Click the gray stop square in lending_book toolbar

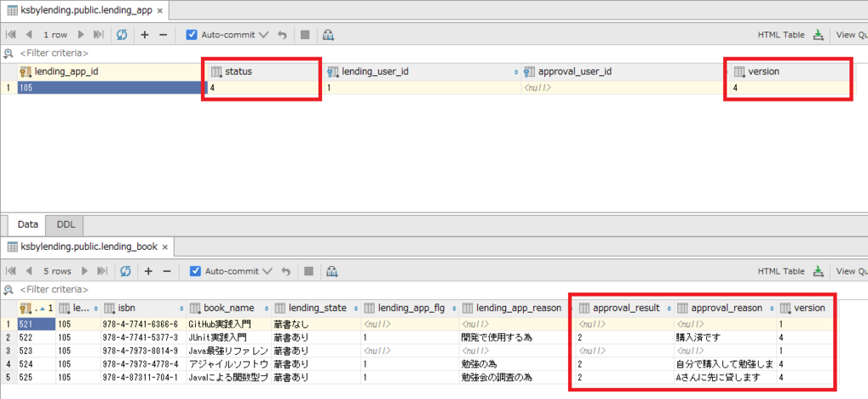point(309,272)
